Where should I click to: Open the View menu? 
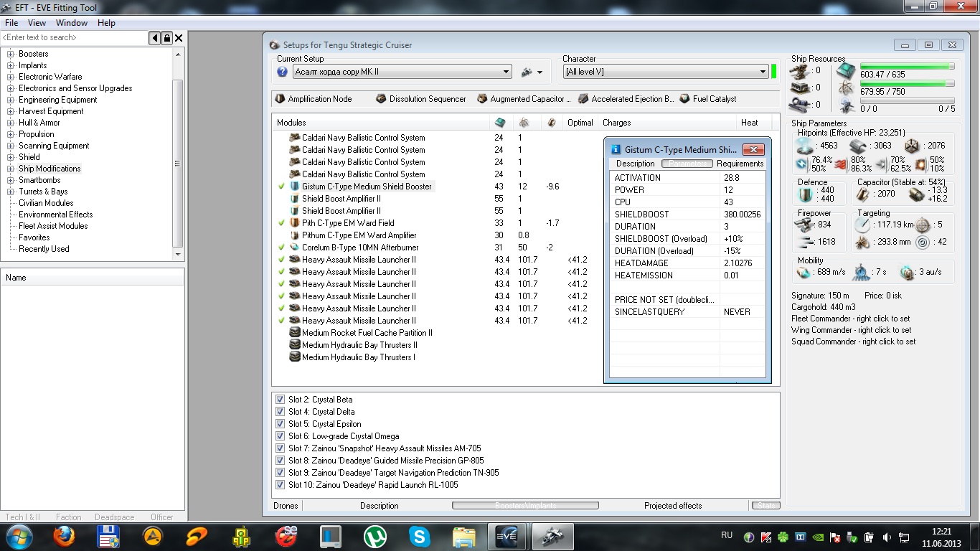[x=37, y=23]
